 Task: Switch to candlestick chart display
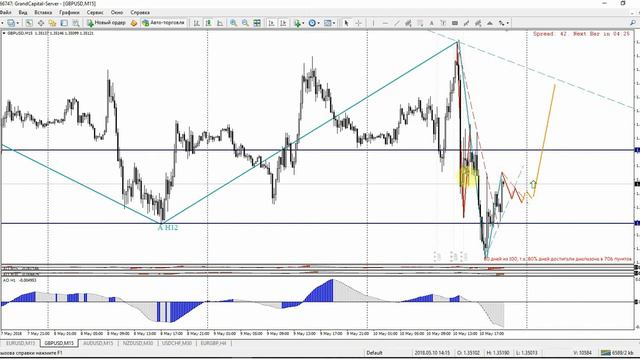208,23
